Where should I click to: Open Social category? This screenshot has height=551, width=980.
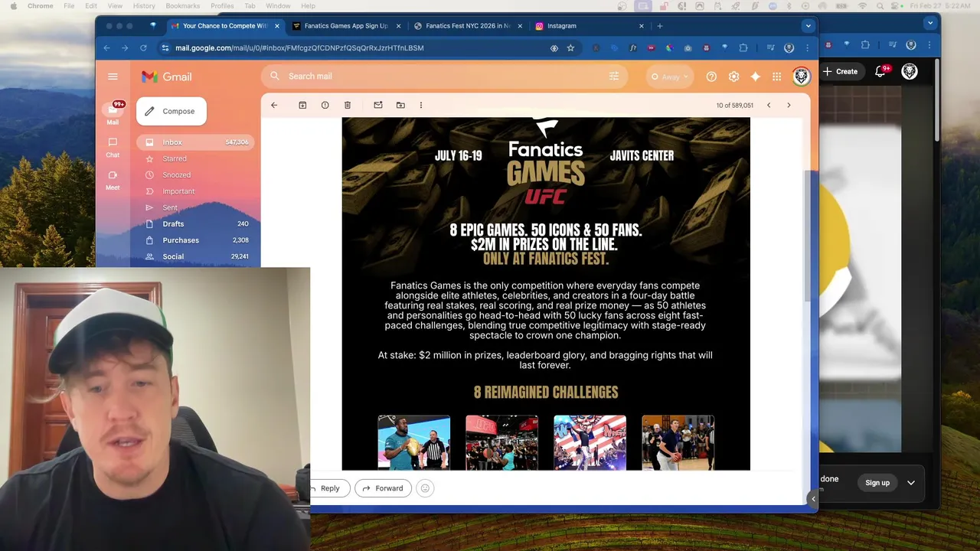[x=196, y=256]
